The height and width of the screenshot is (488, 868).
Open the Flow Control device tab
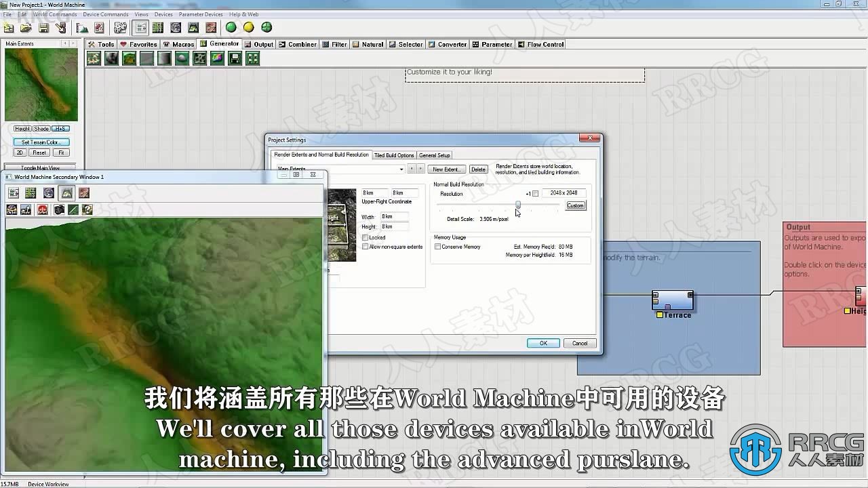pos(541,44)
